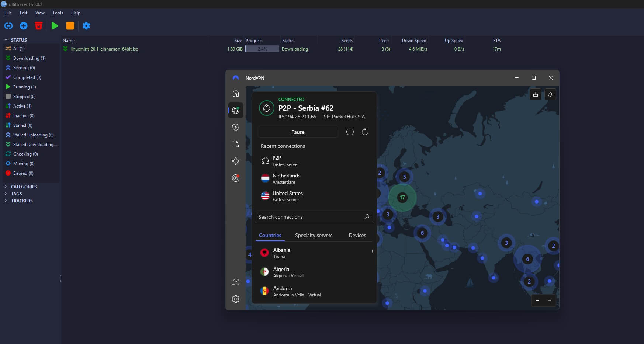
Task: Select linuxmint-20.1-cinnamon-64bit.iso torrent
Action: 104,49
